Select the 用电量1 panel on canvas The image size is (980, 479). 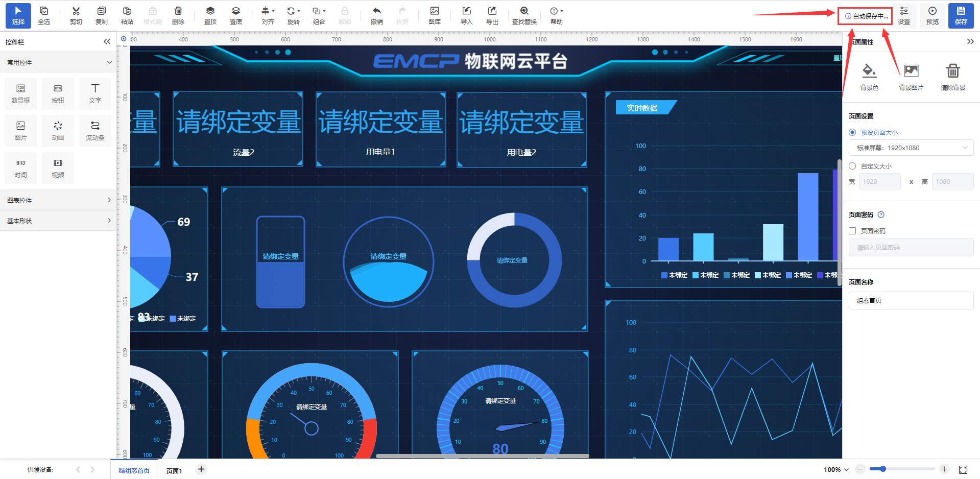(x=381, y=130)
